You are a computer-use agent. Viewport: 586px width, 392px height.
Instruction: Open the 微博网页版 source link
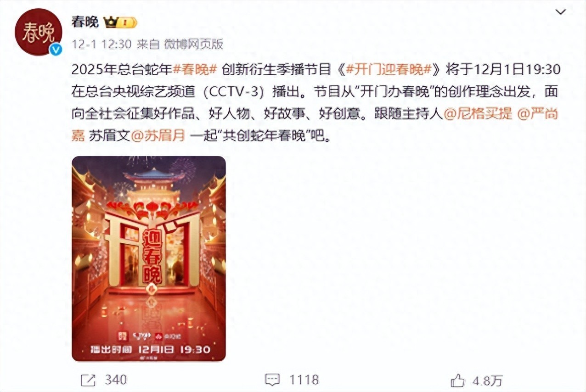193,44
